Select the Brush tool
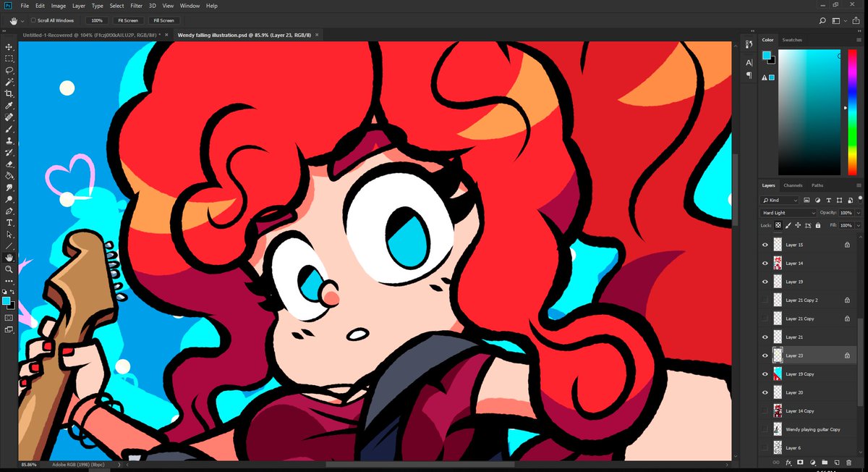The image size is (868, 472). tap(9, 128)
